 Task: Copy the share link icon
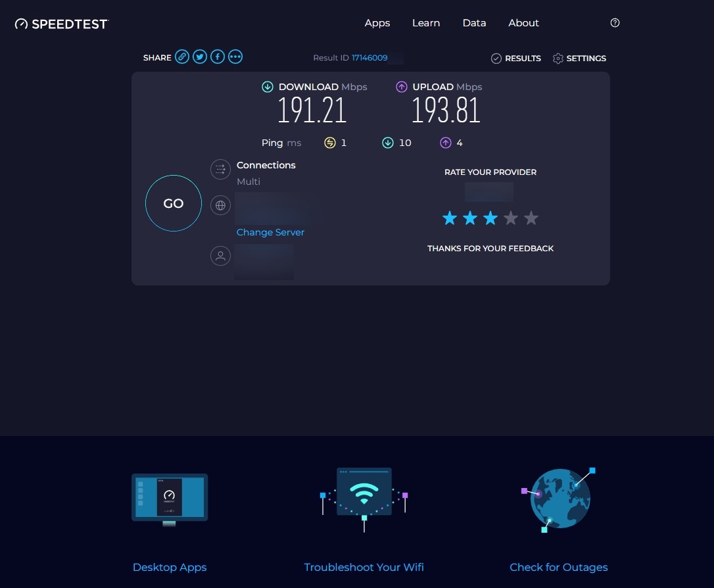click(x=182, y=57)
